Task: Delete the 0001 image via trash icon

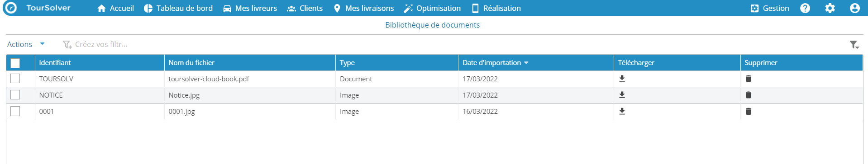Action: pyautogui.click(x=748, y=111)
